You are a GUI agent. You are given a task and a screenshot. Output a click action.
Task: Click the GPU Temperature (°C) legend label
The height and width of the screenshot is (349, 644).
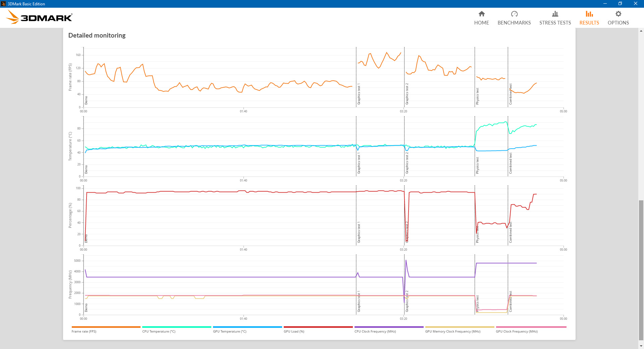[x=229, y=332]
